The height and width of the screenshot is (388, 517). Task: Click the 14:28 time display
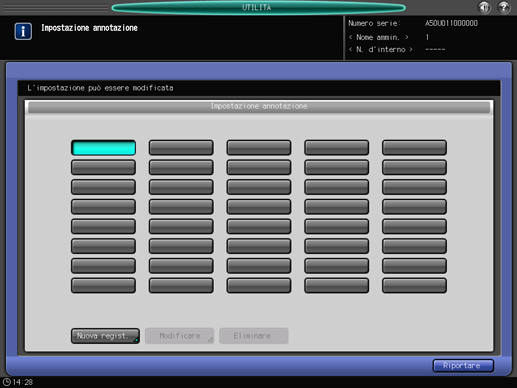pos(23,382)
